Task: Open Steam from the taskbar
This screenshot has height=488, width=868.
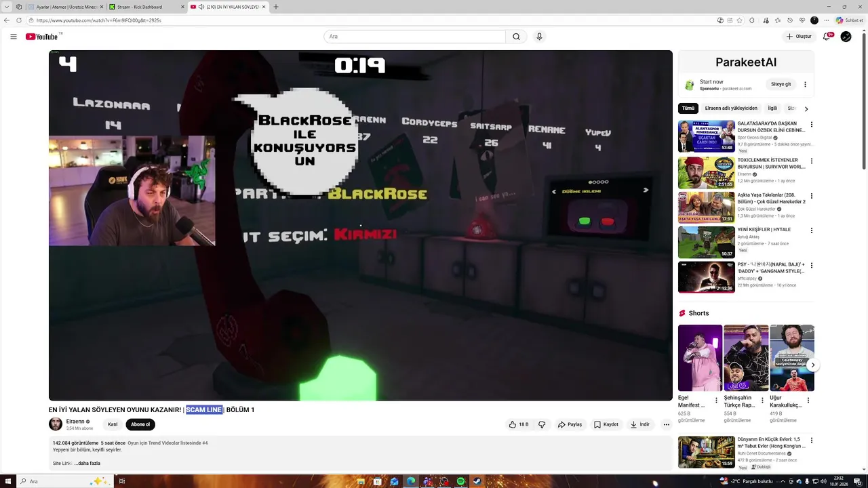Action: click(x=477, y=481)
